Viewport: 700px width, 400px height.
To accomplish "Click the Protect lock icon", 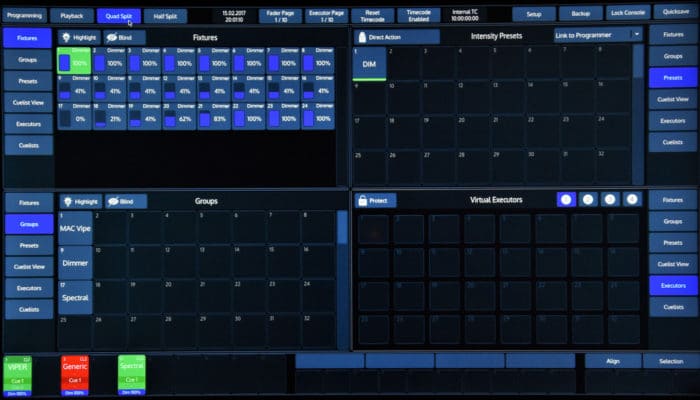I will coord(363,200).
